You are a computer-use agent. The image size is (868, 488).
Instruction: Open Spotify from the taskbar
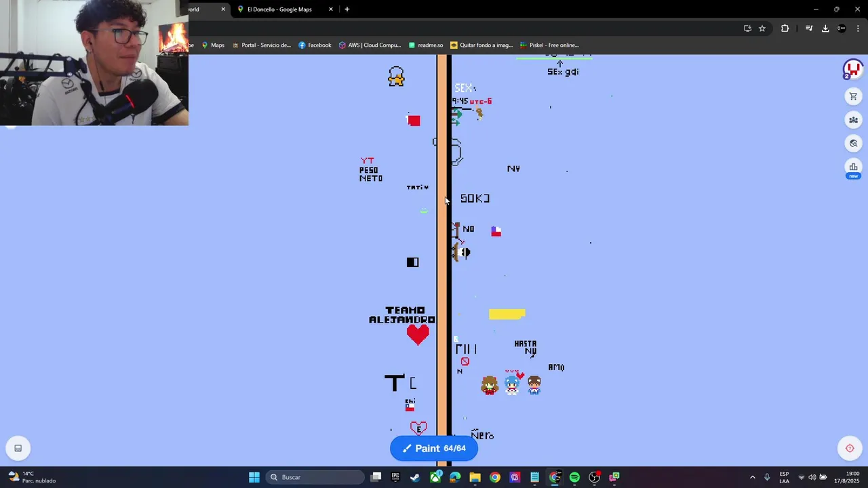coord(574,477)
